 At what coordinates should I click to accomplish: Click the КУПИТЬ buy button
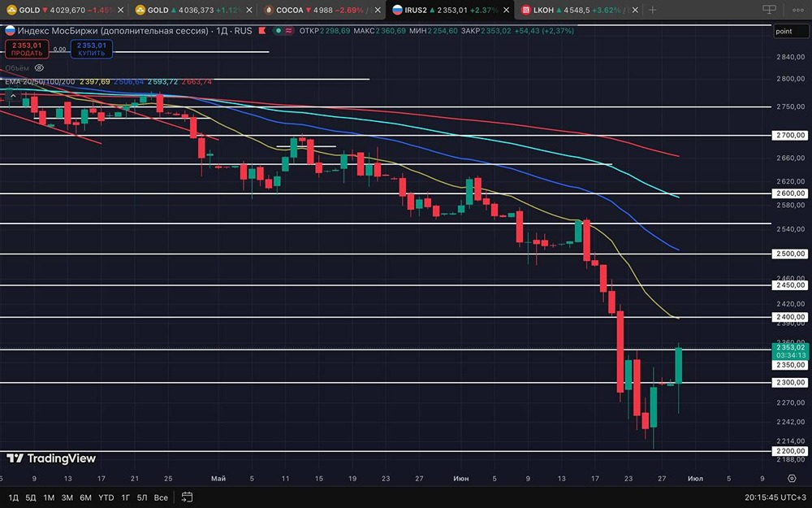pos(92,50)
